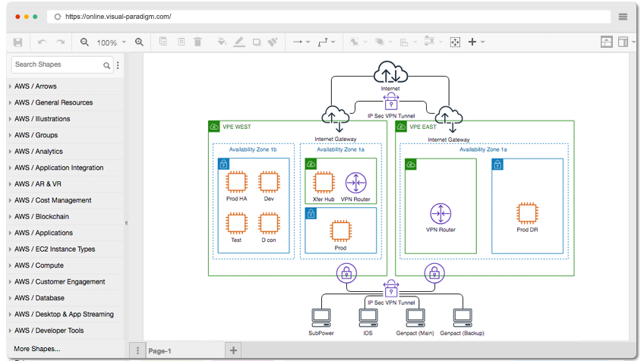Expand AWS / AR & VR category
This screenshot has height=361, width=644.
coord(65,184)
